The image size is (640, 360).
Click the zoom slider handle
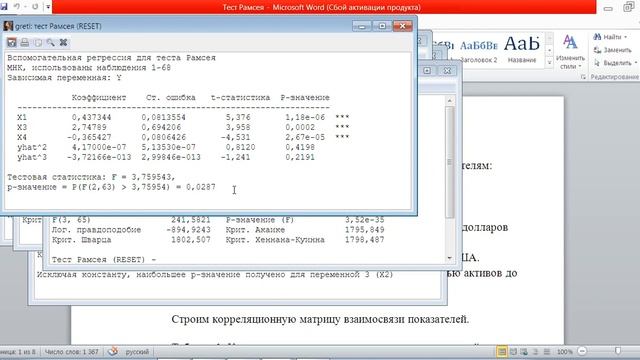pyautogui.click(x=618, y=351)
